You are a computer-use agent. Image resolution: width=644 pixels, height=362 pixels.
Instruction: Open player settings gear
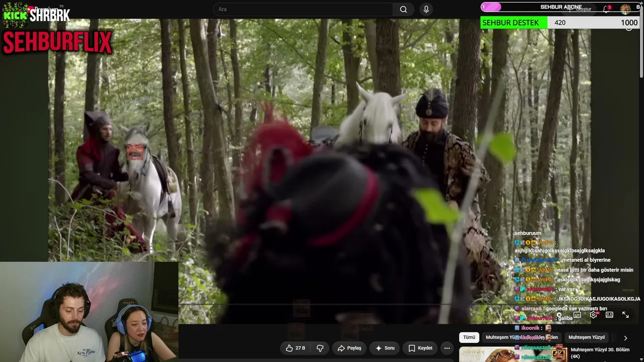tap(593, 315)
